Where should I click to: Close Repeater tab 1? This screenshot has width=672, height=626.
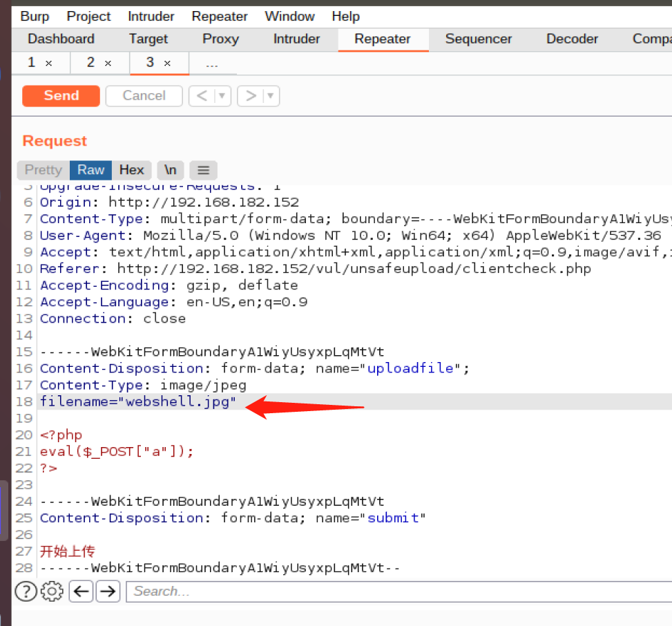(x=49, y=64)
